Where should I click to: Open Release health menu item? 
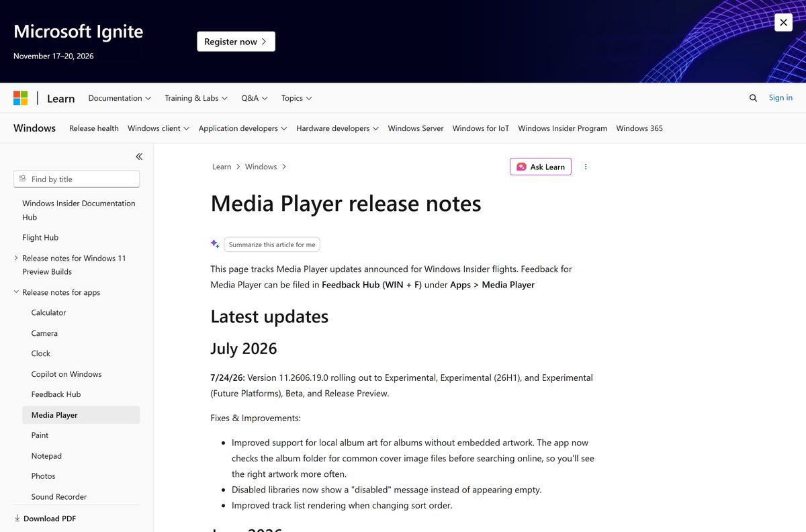[94, 128]
